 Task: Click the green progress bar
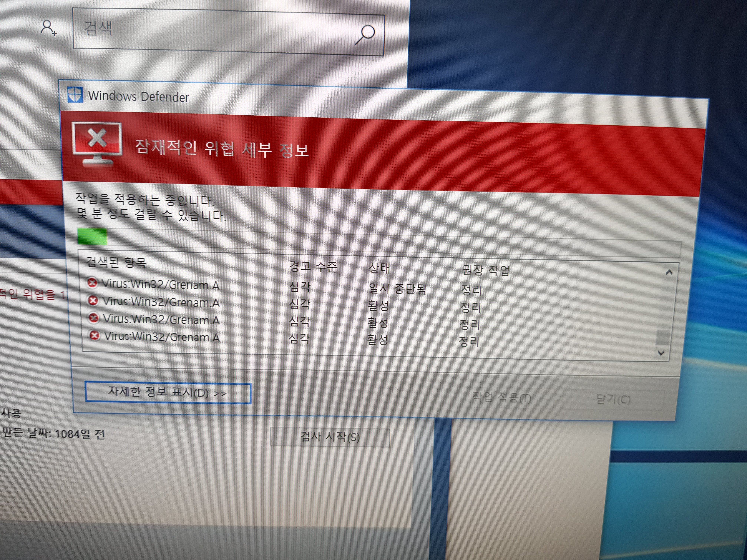click(92, 237)
